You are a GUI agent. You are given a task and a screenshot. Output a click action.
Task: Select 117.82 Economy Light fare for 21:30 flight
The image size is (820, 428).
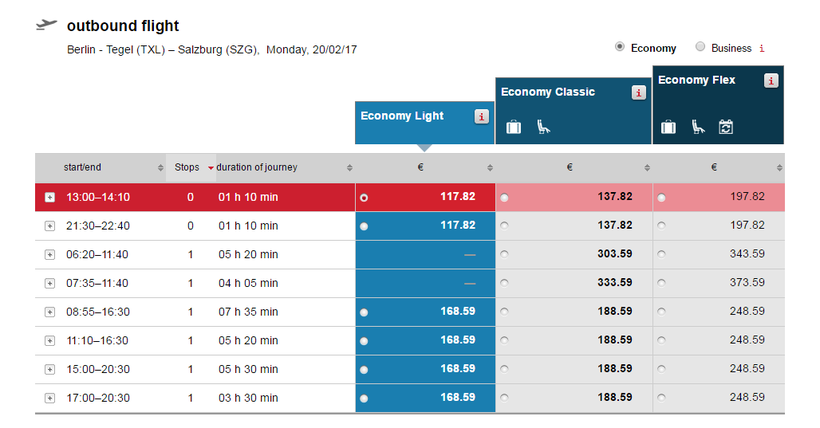pos(363,227)
